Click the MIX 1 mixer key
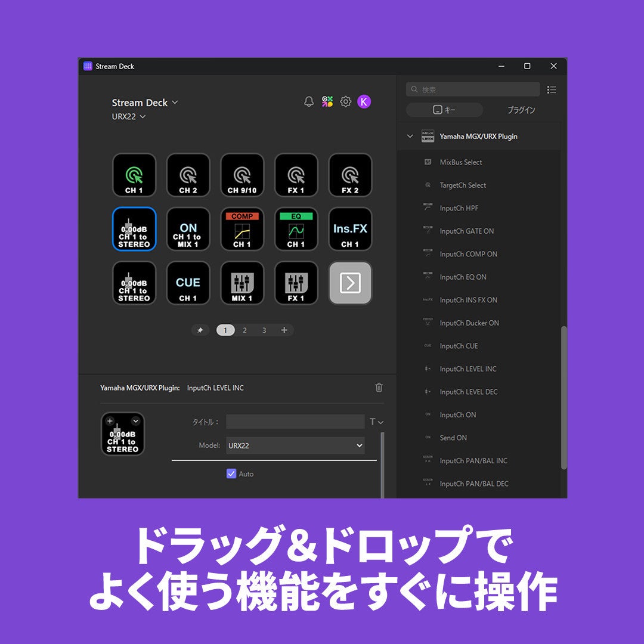Screen dimensions: 644x644 (242, 283)
